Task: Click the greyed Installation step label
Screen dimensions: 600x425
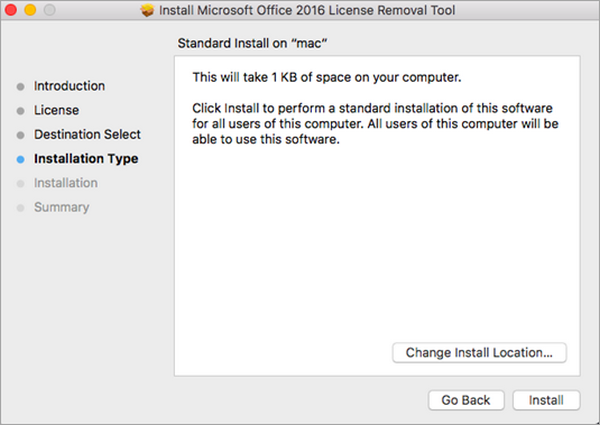Action: pyautogui.click(x=65, y=183)
